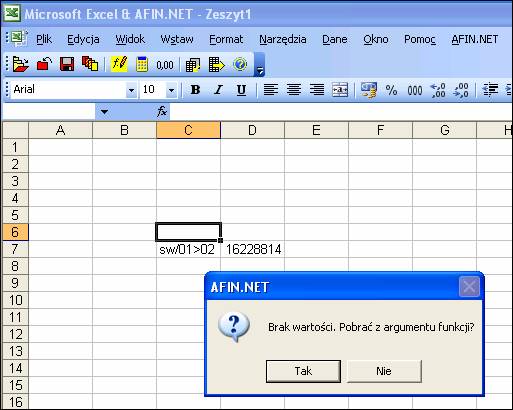
Task: Click the calculator icon in toolbar
Action: pos(142,64)
